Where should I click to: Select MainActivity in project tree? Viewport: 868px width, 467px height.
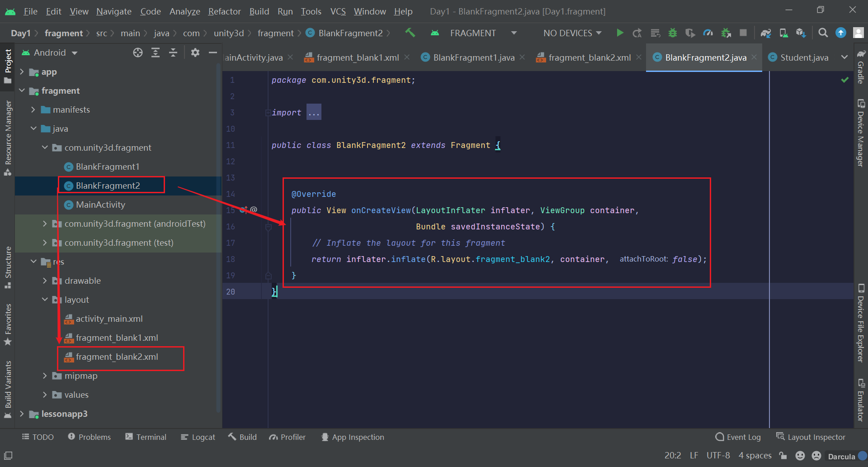[100, 205]
